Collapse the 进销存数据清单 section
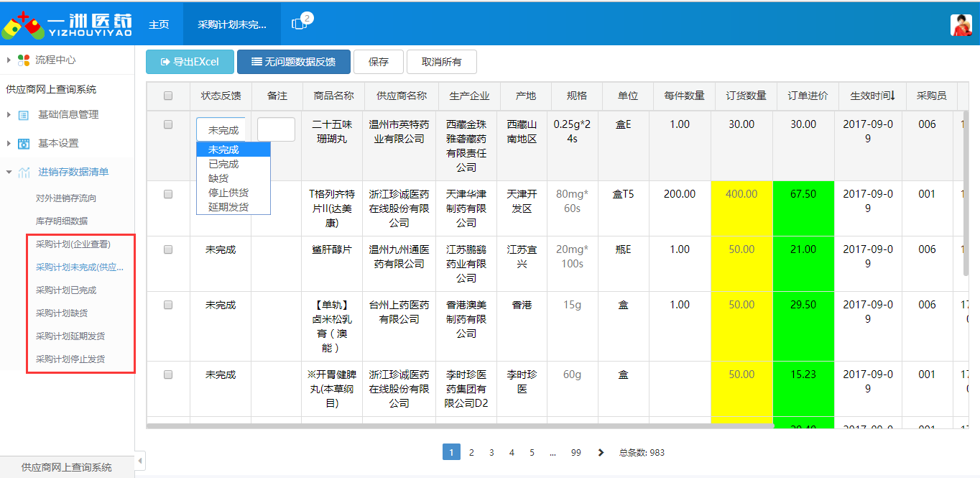This screenshot has width=980, height=478. [x=7, y=173]
